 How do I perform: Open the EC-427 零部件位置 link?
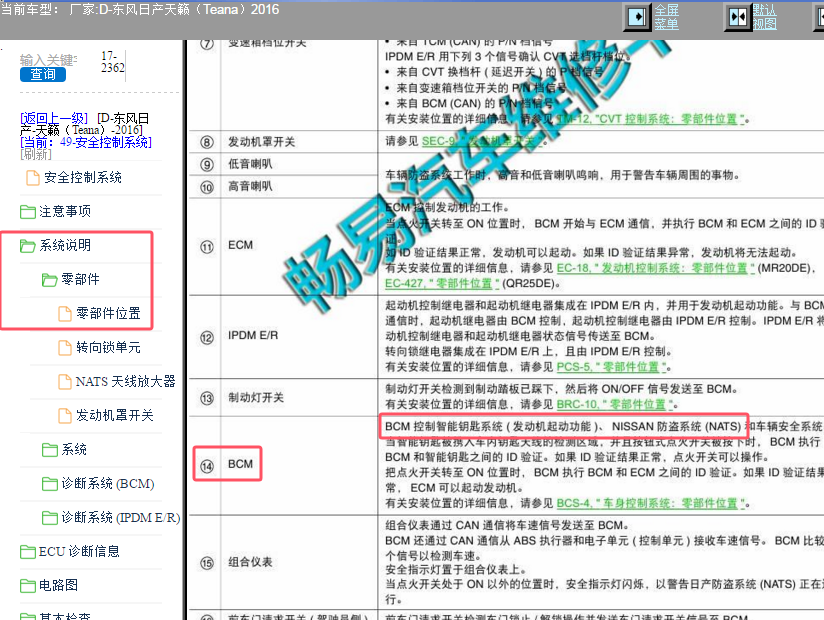442,284
